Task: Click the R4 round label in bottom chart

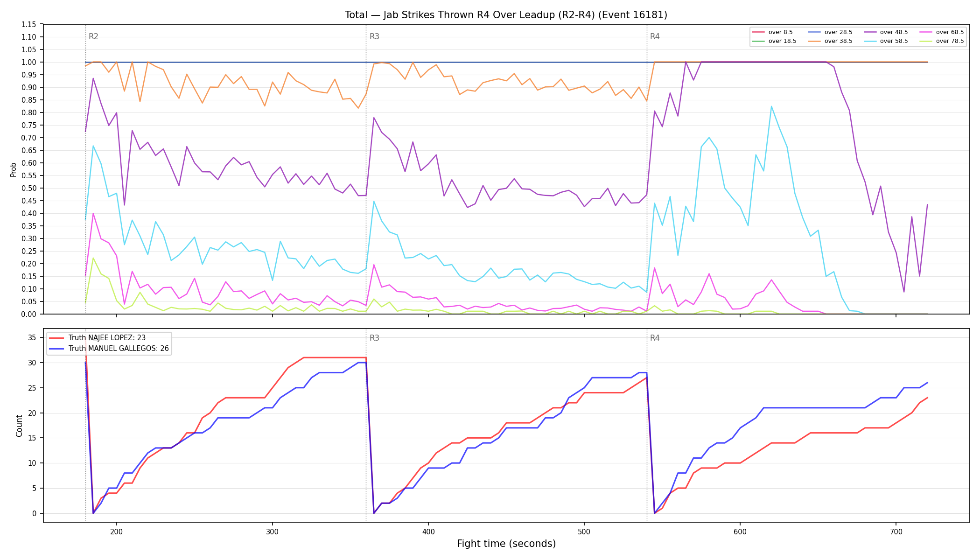Action: pyautogui.click(x=655, y=338)
